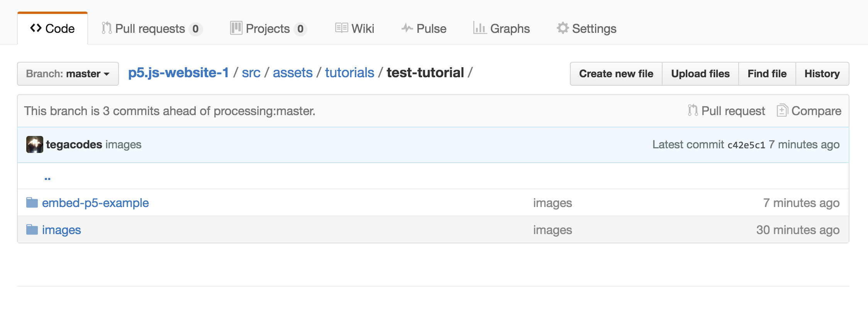This screenshot has width=868, height=309.
Task: Go up to parent directory (..)
Action: (x=47, y=177)
